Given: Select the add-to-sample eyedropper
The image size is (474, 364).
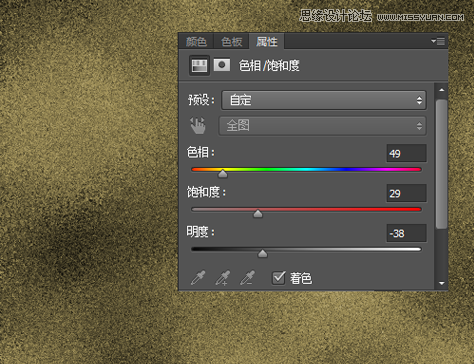Looking at the screenshot, I should pyautogui.click(x=223, y=278).
